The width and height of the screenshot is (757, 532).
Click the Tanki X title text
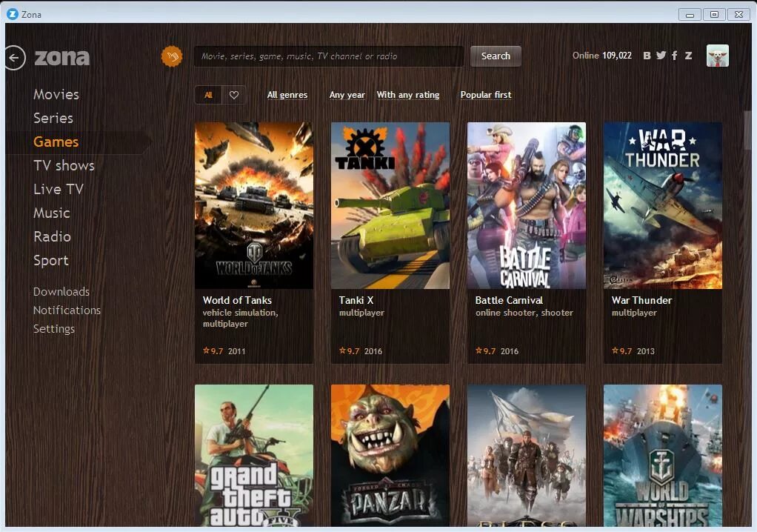tap(356, 300)
